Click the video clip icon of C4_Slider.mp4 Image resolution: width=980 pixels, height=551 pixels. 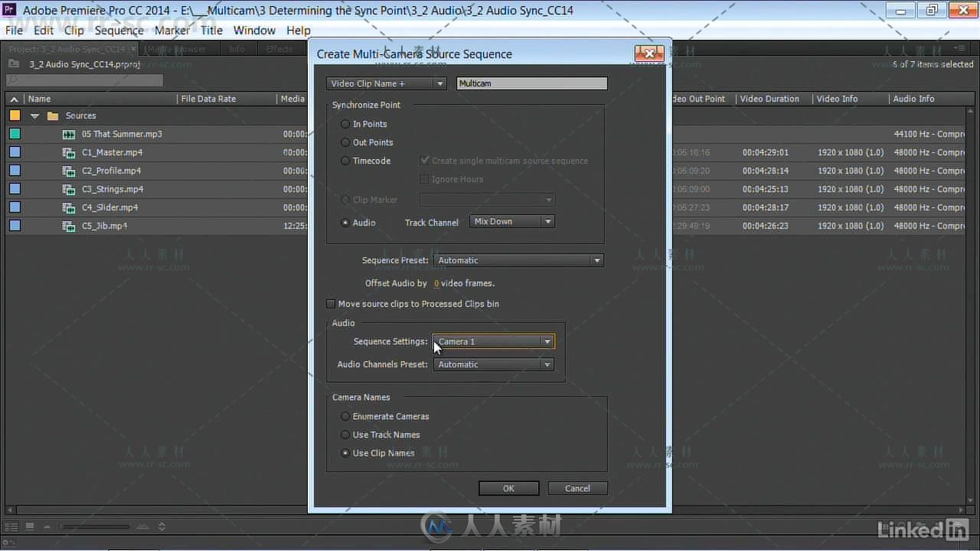click(69, 207)
